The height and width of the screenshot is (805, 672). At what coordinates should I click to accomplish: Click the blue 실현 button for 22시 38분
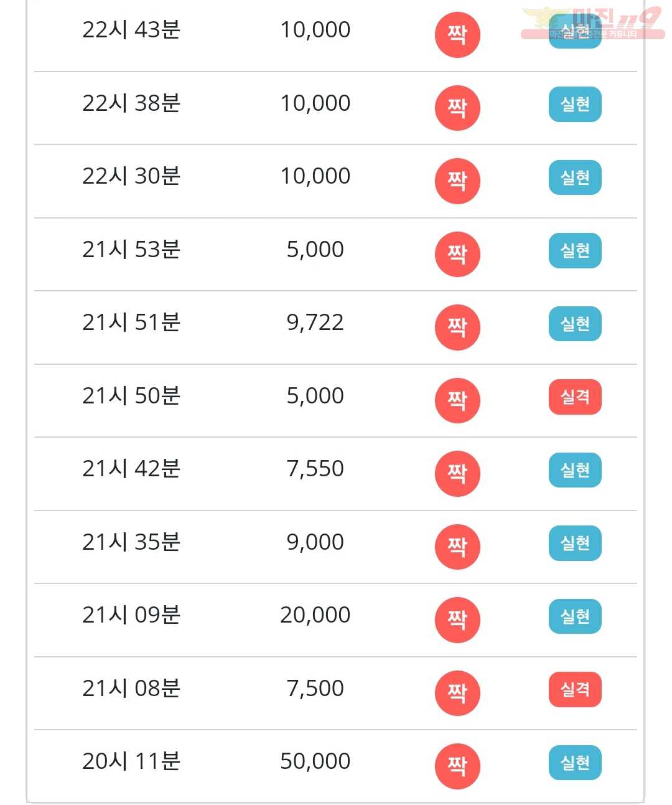coord(575,104)
